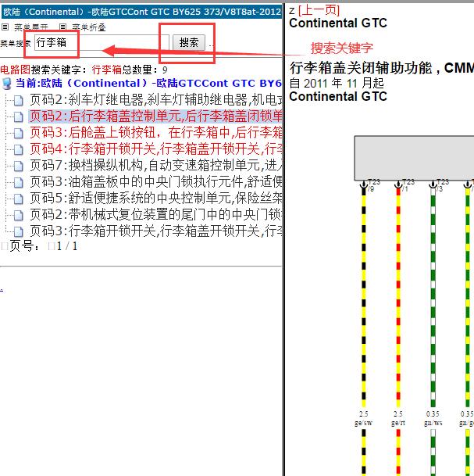The image size is (474, 476).
Task: Click the red 行李箱 keyword in results header
Action: click(107, 70)
